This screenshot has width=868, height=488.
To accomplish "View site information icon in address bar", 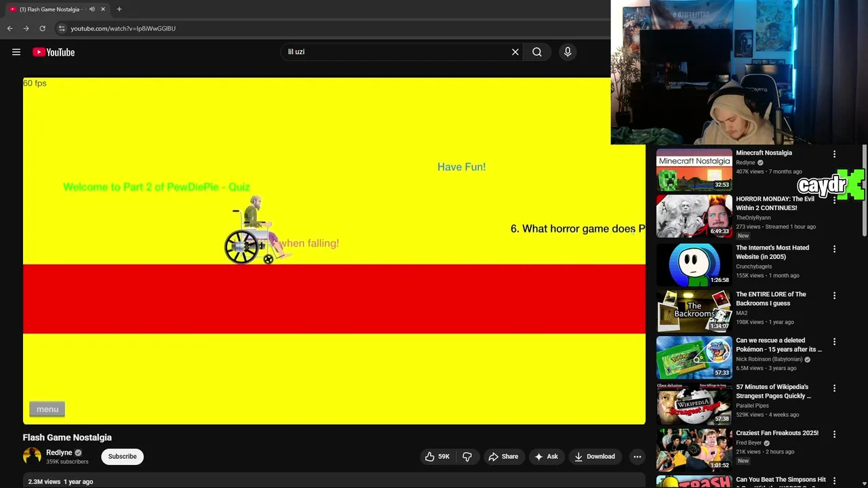I will tap(62, 28).
